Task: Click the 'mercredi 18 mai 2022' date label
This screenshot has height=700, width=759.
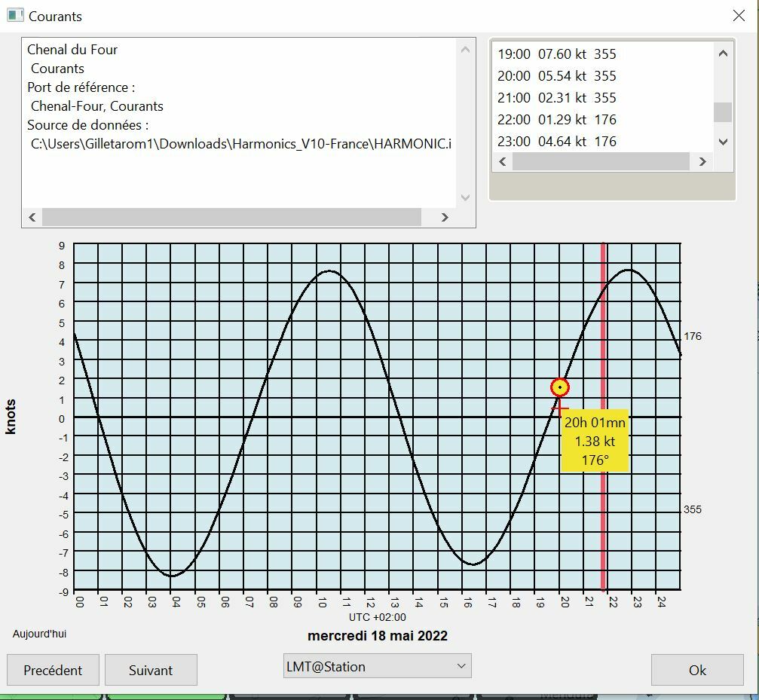Action: (378, 635)
